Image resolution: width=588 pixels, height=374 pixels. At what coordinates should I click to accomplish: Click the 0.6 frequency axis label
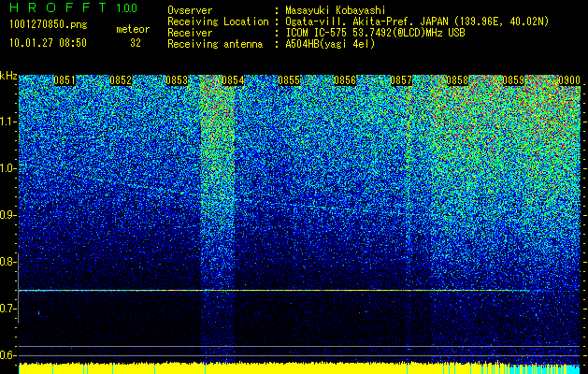7,355
